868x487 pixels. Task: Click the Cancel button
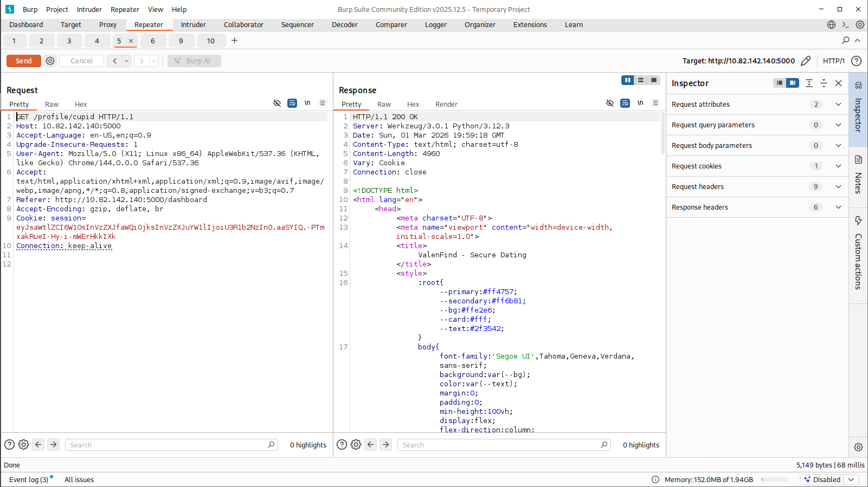pyautogui.click(x=81, y=61)
